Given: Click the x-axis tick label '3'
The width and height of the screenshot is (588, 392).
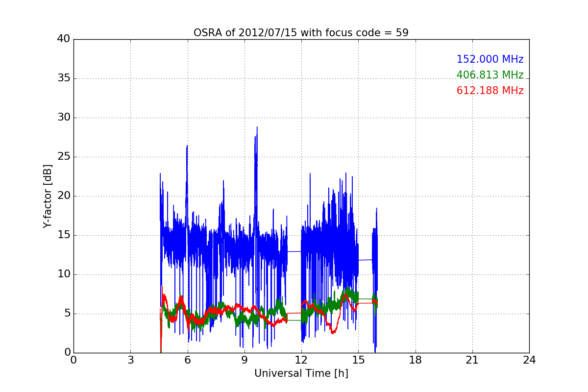Looking at the screenshot, I should point(130,360).
